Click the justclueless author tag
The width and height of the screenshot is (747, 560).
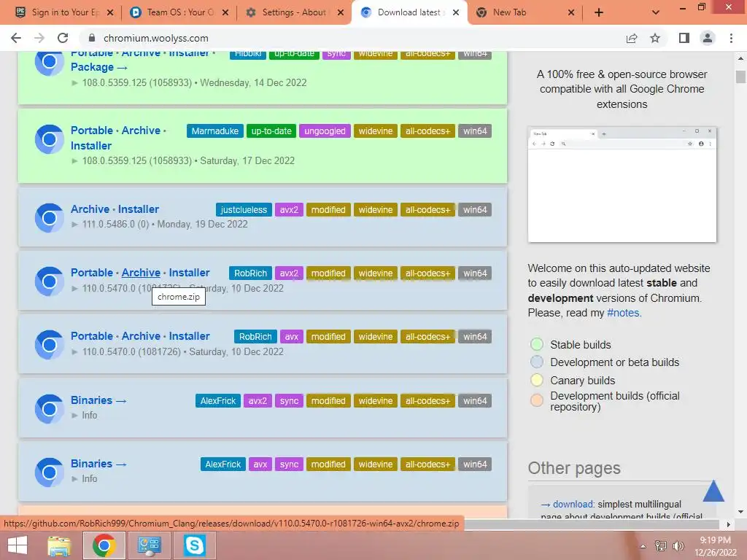tap(244, 209)
